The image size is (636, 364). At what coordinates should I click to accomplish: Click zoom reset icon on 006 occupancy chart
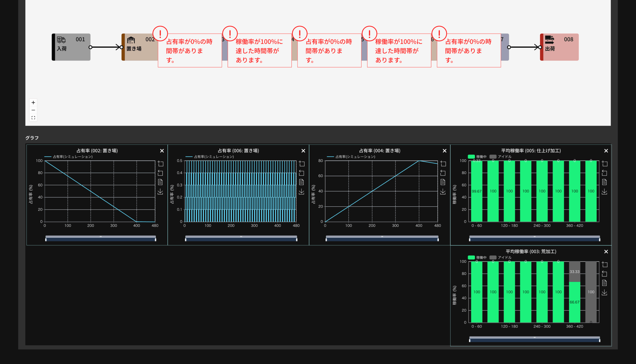click(x=302, y=173)
